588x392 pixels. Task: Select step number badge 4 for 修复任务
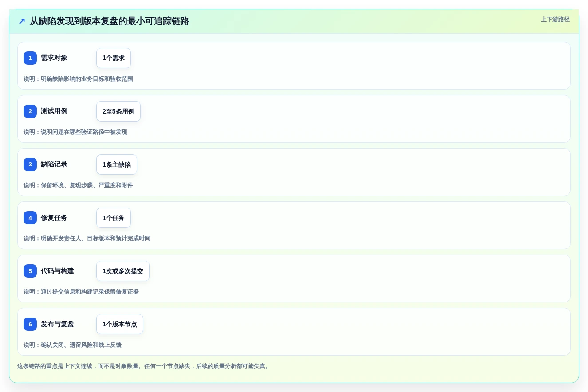(30, 218)
